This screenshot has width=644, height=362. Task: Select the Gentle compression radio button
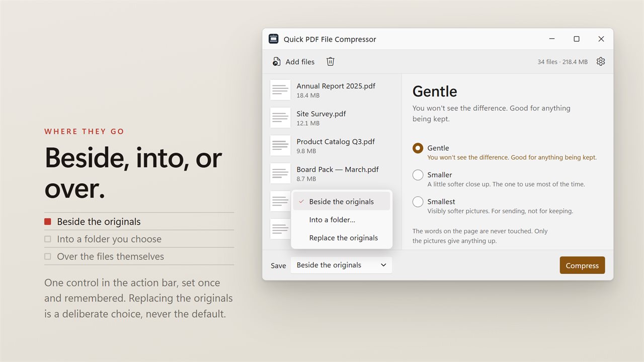point(418,148)
